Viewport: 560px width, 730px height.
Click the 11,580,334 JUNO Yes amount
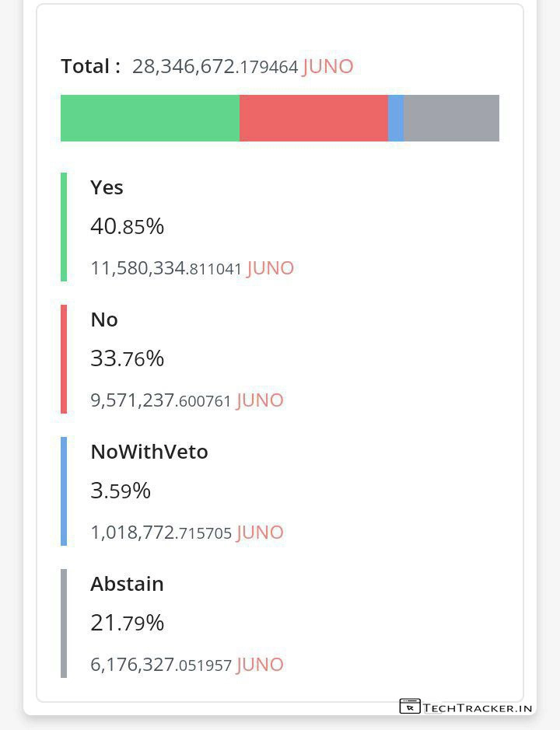click(x=191, y=268)
